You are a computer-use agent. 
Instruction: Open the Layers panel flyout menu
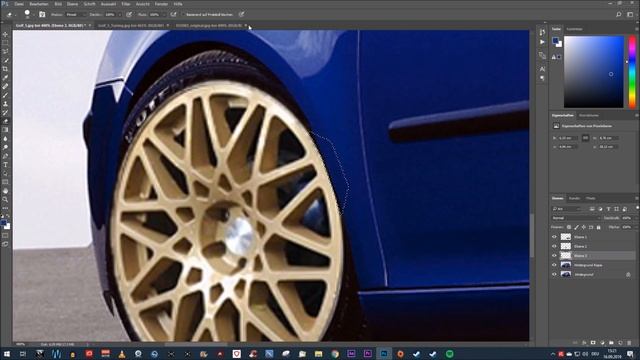pos(636,198)
